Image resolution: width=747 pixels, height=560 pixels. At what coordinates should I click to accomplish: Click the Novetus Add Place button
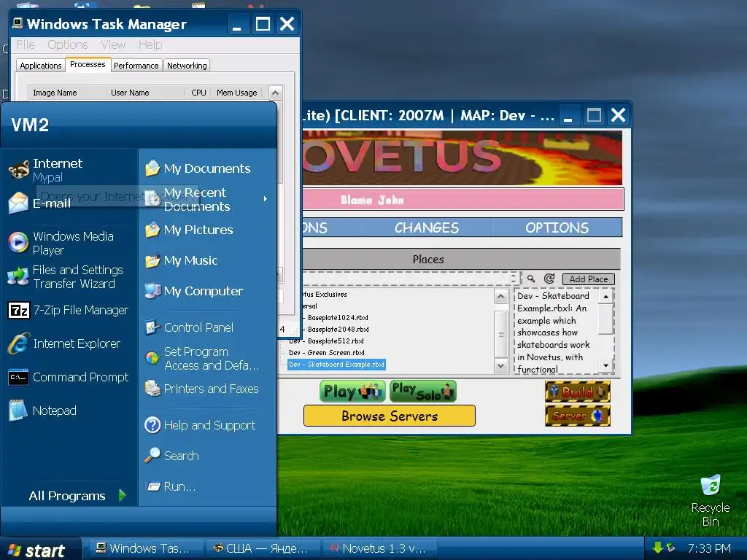[589, 279]
